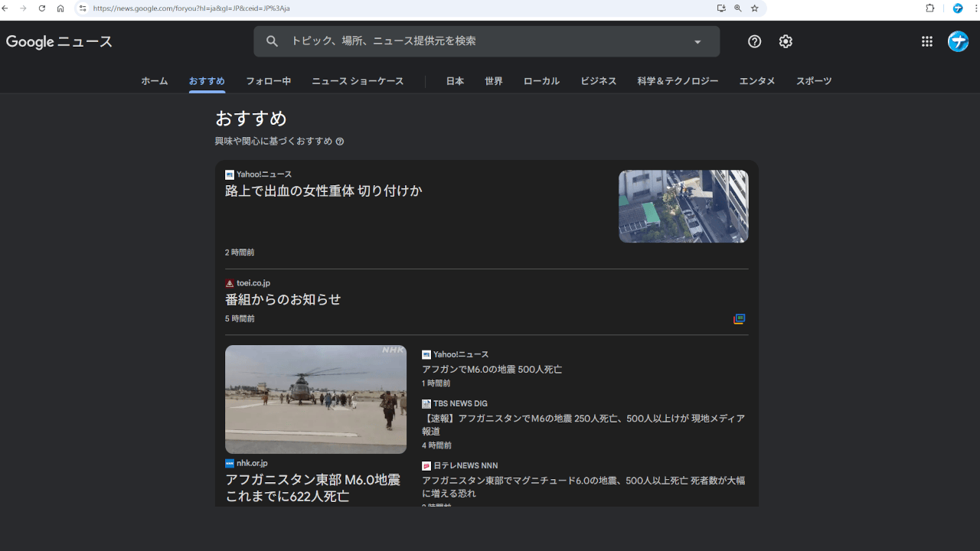This screenshot has height=551, width=980.
Task: Open article アフガンでM6.0の地震 500人死亡
Action: (x=492, y=370)
